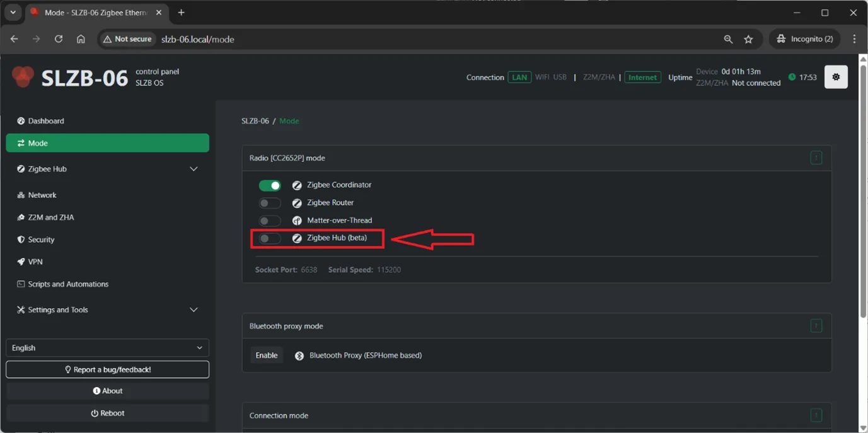Turn off the Zigbee Coordinator toggle

pyautogui.click(x=270, y=185)
